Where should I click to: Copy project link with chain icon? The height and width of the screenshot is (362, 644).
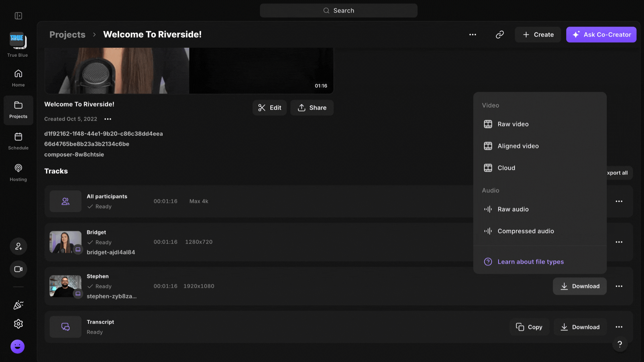(x=500, y=35)
